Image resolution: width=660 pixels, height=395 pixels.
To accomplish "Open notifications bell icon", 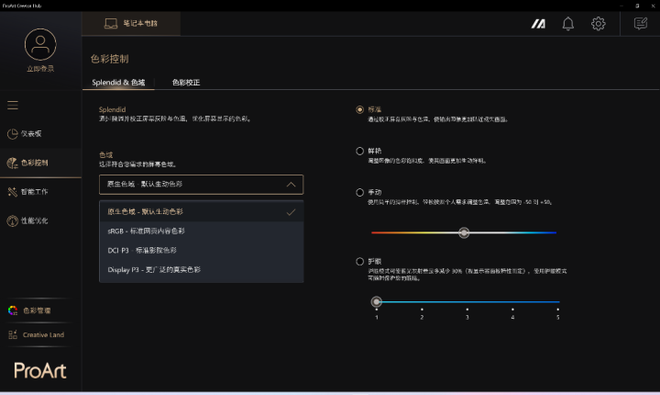I will tap(568, 24).
